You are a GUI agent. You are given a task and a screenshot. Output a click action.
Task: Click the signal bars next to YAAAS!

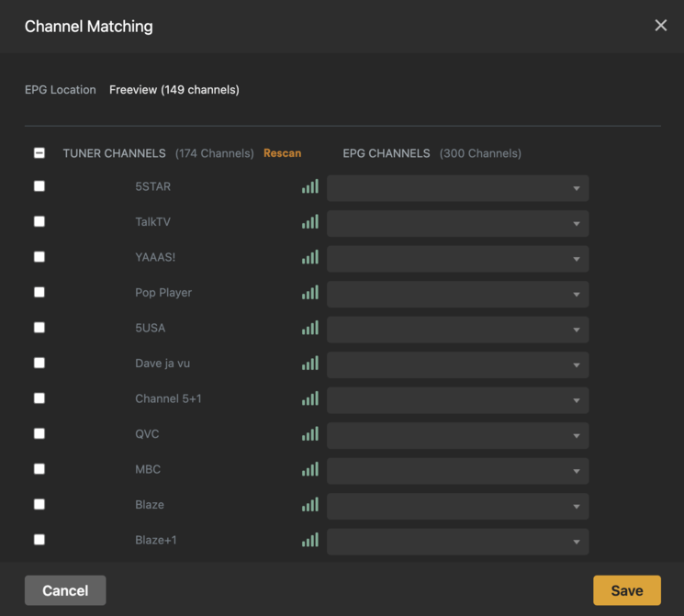[310, 258]
